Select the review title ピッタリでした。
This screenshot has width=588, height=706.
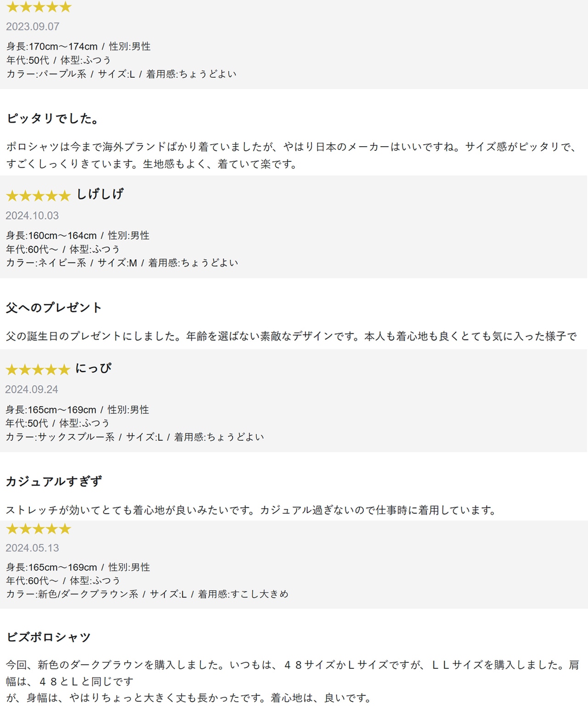tap(53, 119)
